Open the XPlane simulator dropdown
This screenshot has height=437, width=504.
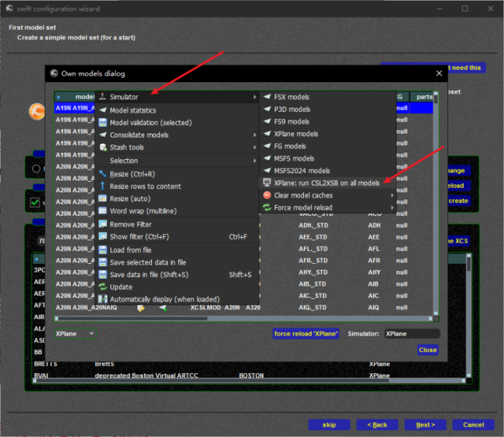76,334
